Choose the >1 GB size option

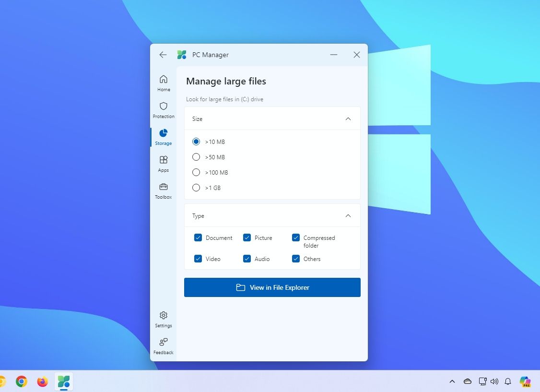pyautogui.click(x=196, y=188)
